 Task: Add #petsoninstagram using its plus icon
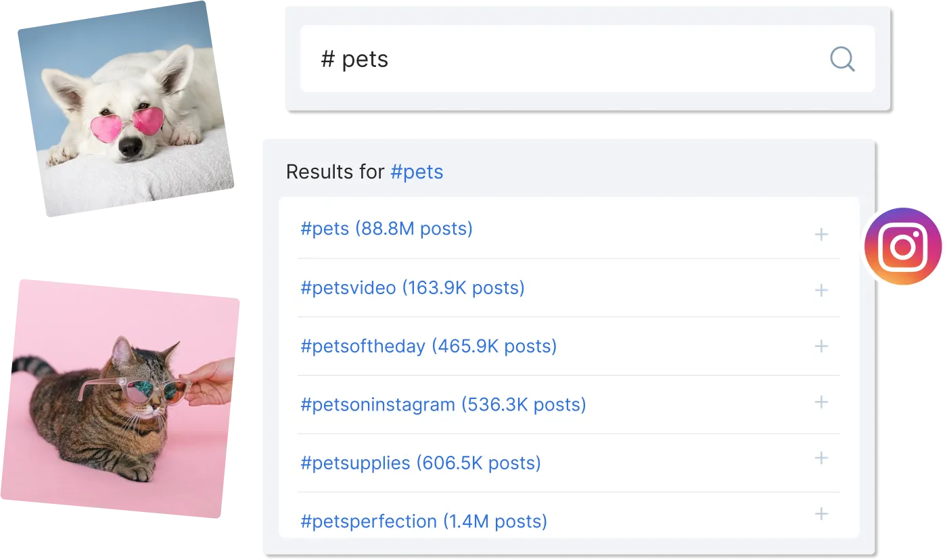[821, 402]
